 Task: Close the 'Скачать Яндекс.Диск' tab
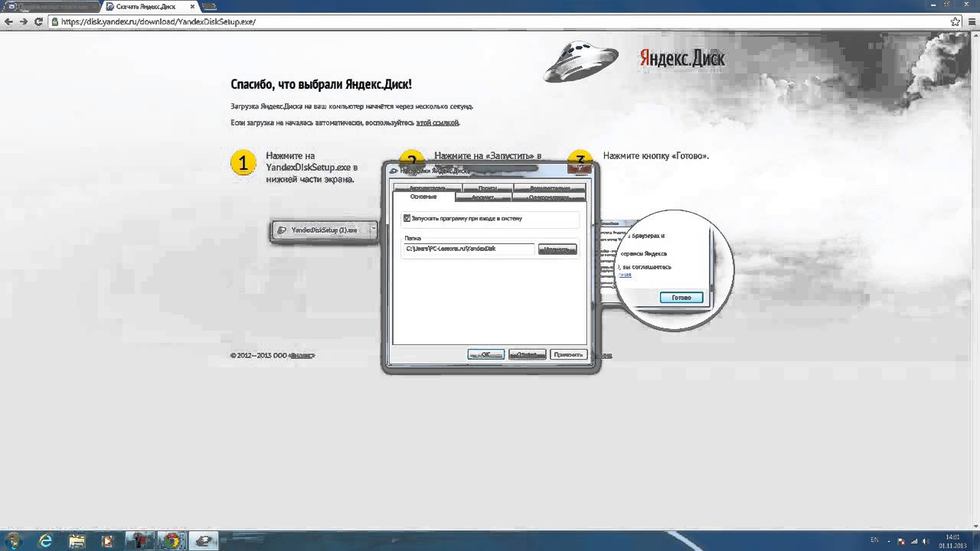191,6
